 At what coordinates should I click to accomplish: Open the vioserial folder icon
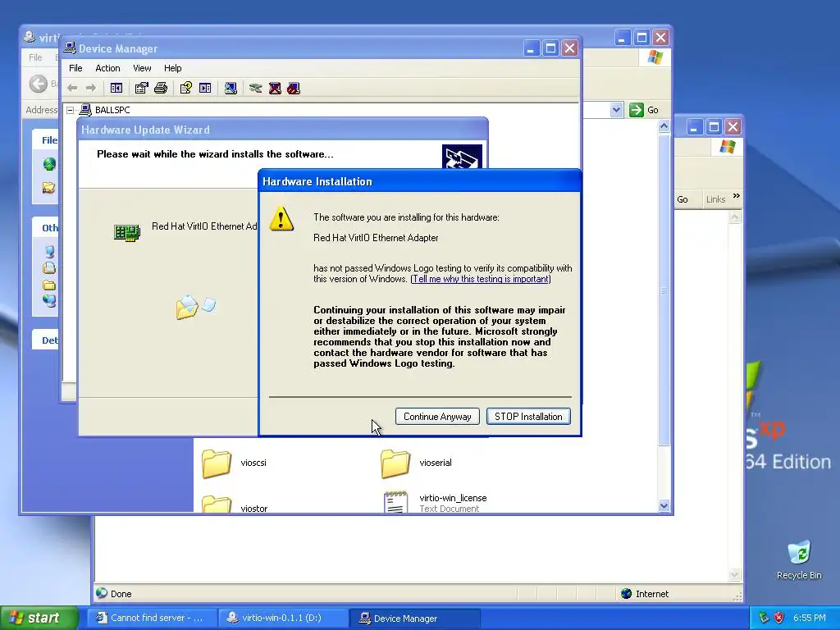coord(395,463)
